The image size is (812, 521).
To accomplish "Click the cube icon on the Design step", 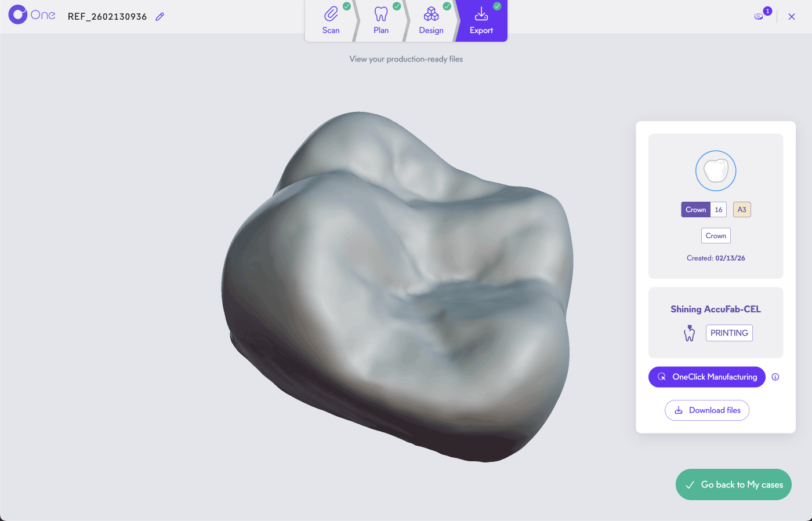I will pyautogui.click(x=431, y=13).
